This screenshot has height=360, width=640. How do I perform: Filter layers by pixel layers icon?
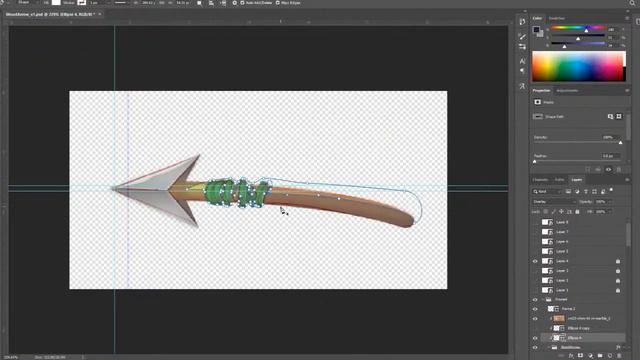568,191
